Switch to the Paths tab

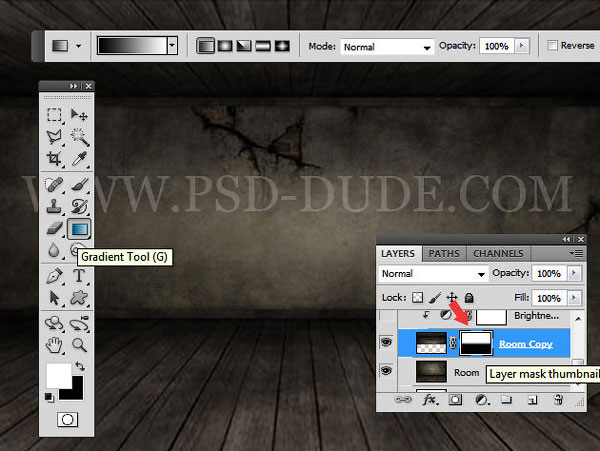445,253
